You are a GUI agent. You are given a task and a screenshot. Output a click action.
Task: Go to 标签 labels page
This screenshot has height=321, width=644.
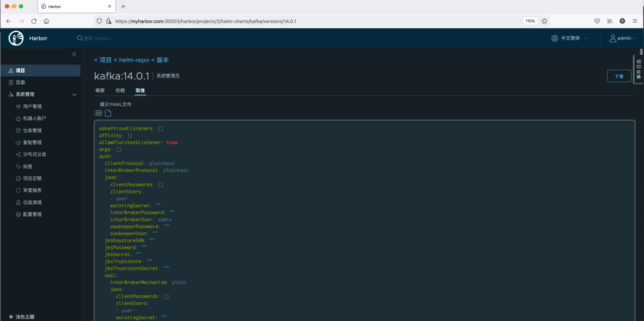[x=27, y=166]
